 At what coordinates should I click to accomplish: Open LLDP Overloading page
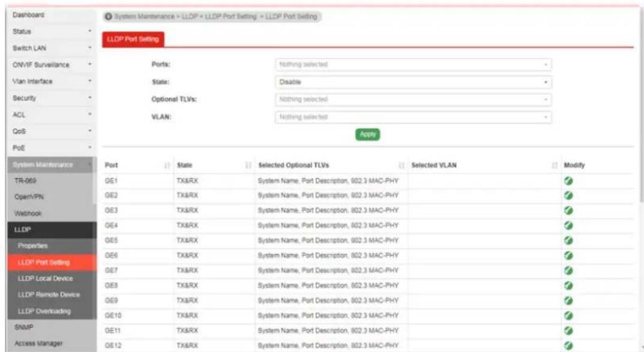pyautogui.click(x=52, y=311)
